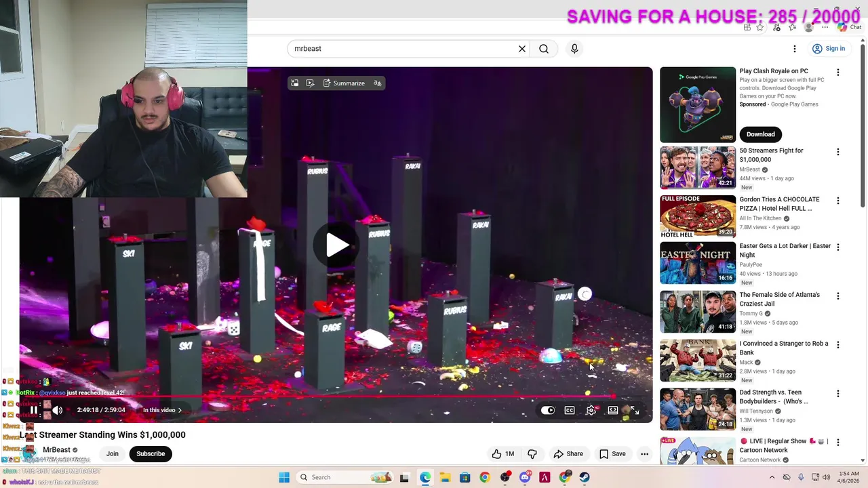
Task: Start voice search with the microphone icon
Action: [574, 49]
